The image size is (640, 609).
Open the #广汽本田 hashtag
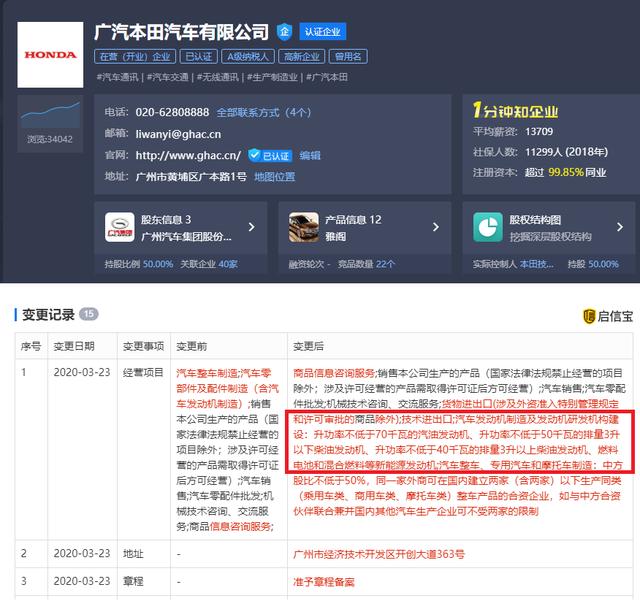pyautogui.click(x=327, y=77)
